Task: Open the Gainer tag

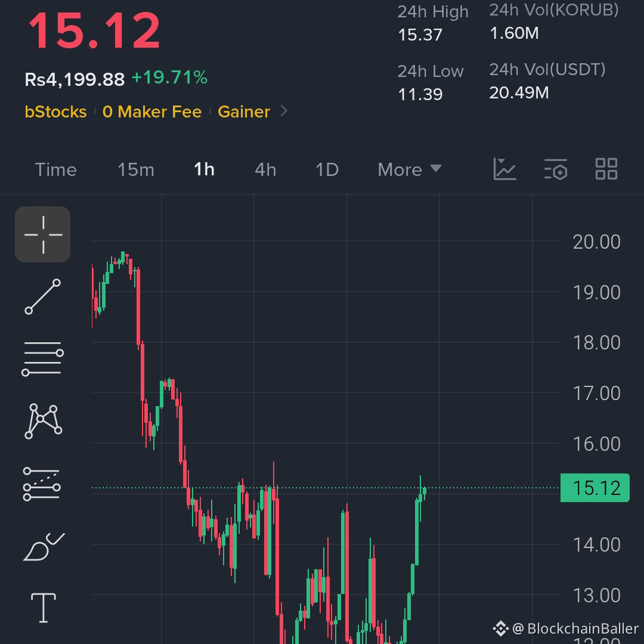Action: coord(244,112)
